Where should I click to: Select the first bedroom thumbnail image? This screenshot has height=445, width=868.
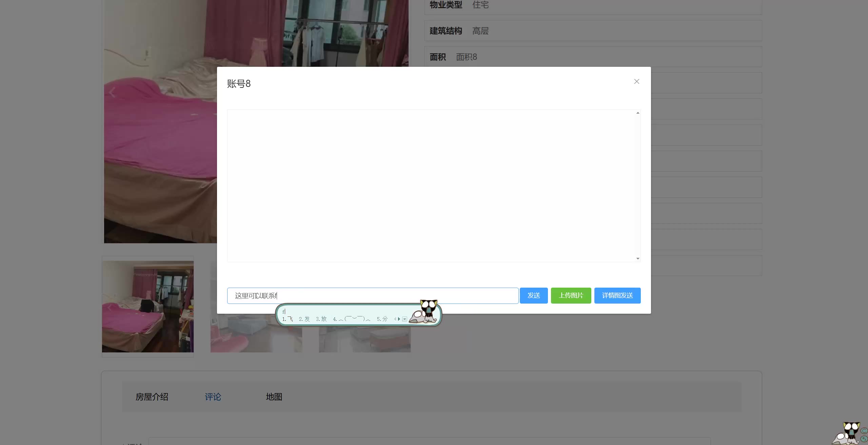pos(148,306)
